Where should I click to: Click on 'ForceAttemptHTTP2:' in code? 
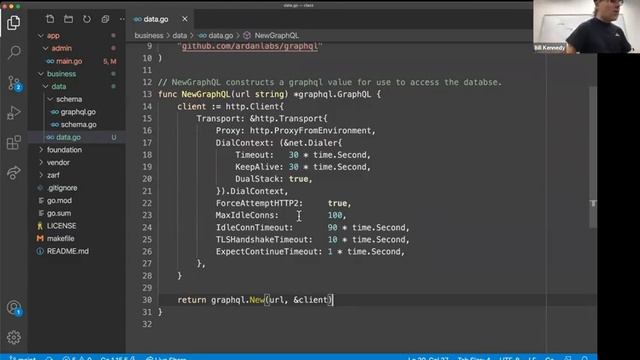[x=260, y=203]
